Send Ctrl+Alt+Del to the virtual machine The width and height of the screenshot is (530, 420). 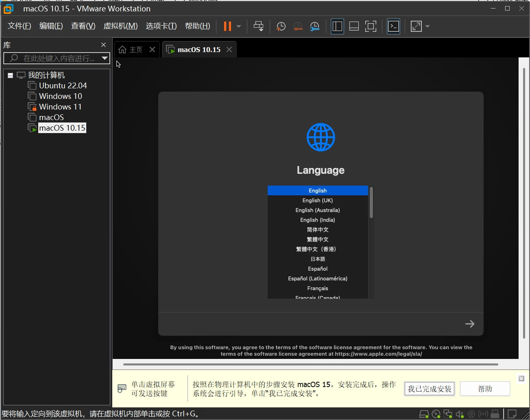coord(258,26)
